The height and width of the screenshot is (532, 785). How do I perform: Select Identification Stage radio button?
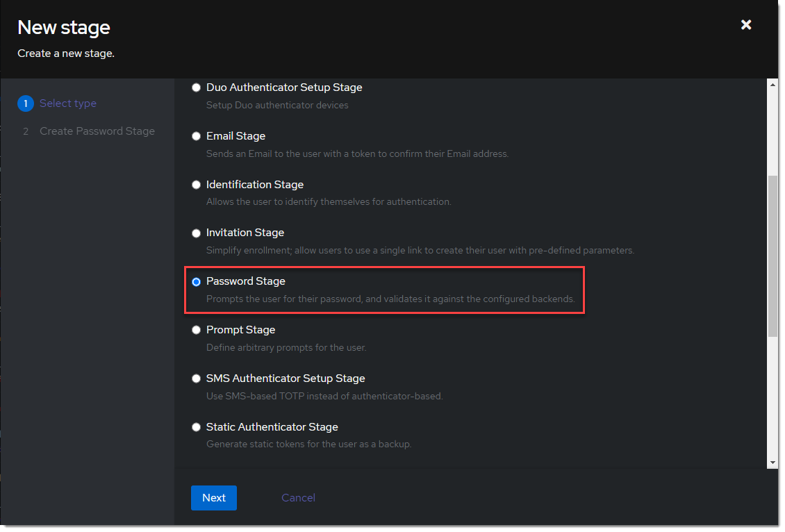pos(197,185)
